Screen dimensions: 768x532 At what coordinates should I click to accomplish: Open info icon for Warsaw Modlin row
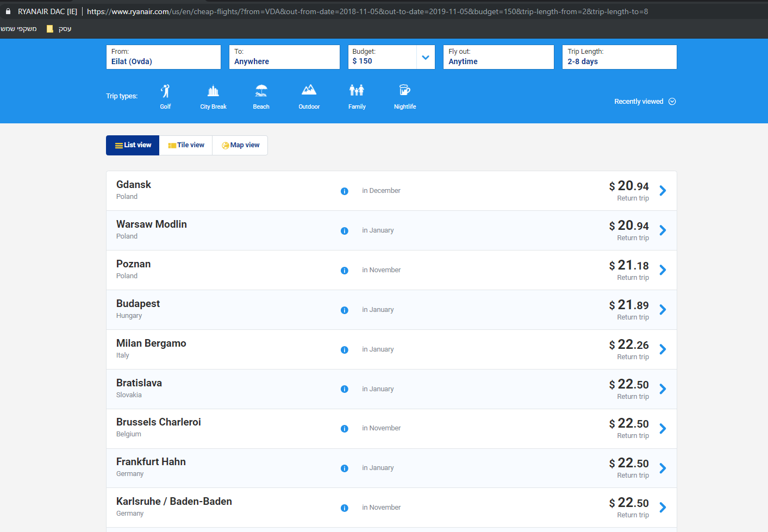(344, 231)
